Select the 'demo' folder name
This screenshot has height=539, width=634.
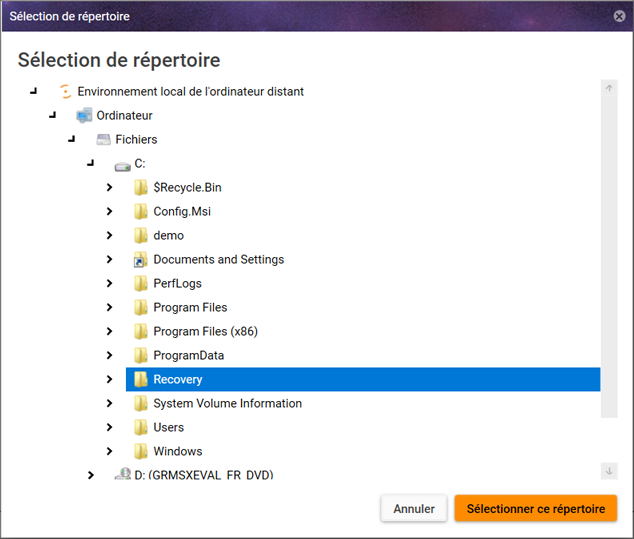pyautogui.click(x=169, y=235)
